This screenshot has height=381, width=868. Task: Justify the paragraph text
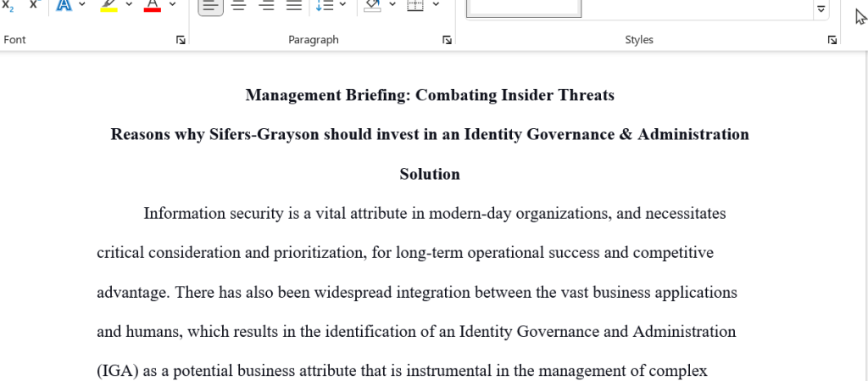(x=294, y=6)
